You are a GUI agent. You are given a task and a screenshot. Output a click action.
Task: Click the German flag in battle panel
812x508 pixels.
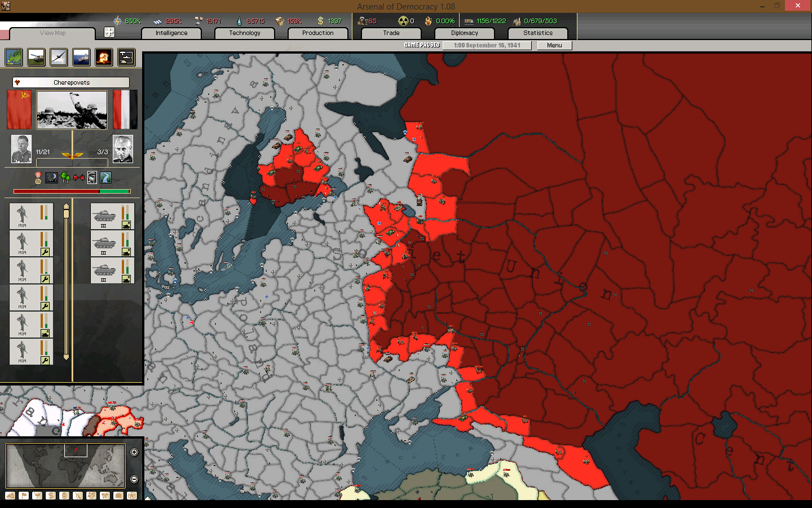coord(125,110)
